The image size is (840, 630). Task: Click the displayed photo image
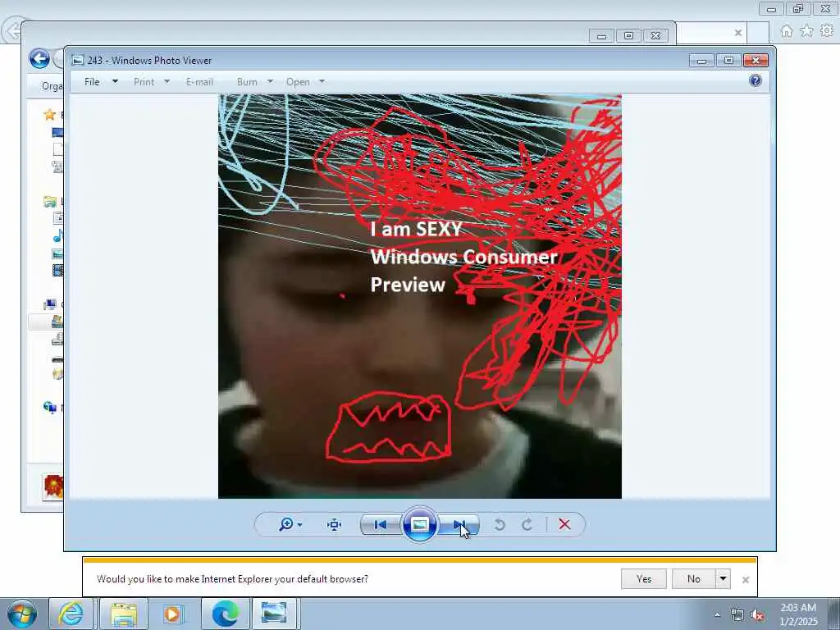tap(419, 296)
